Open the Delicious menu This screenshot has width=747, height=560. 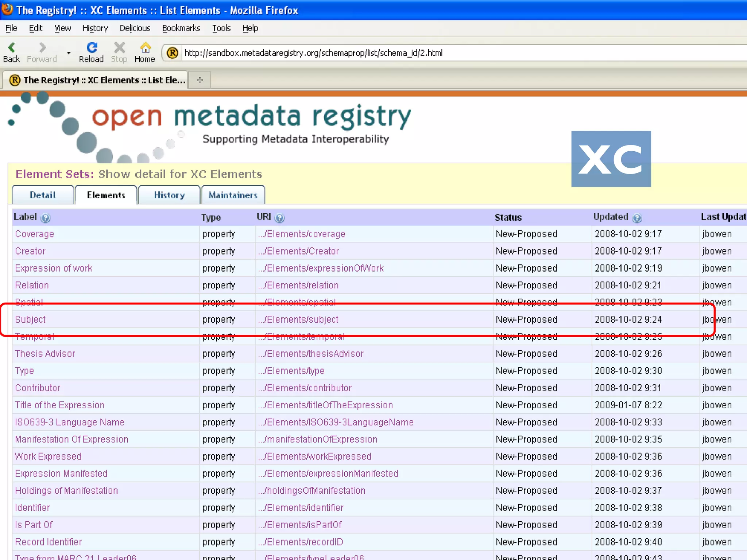point(135,28)
